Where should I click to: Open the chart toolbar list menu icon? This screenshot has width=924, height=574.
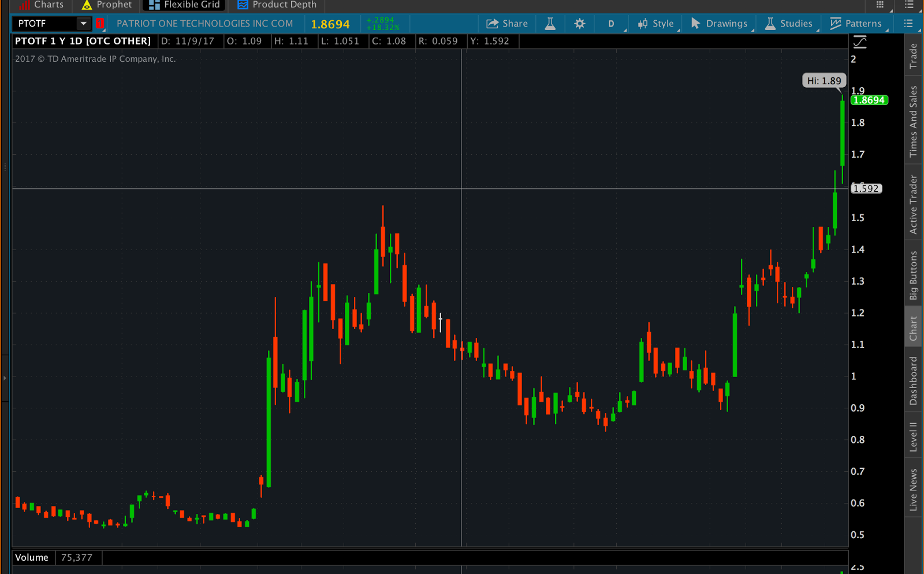(908, 24)
